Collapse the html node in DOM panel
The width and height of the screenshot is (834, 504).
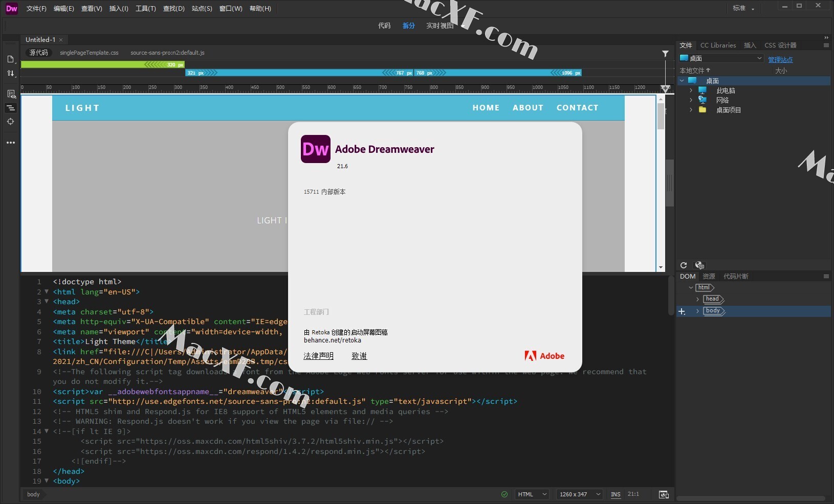point(691,288)
